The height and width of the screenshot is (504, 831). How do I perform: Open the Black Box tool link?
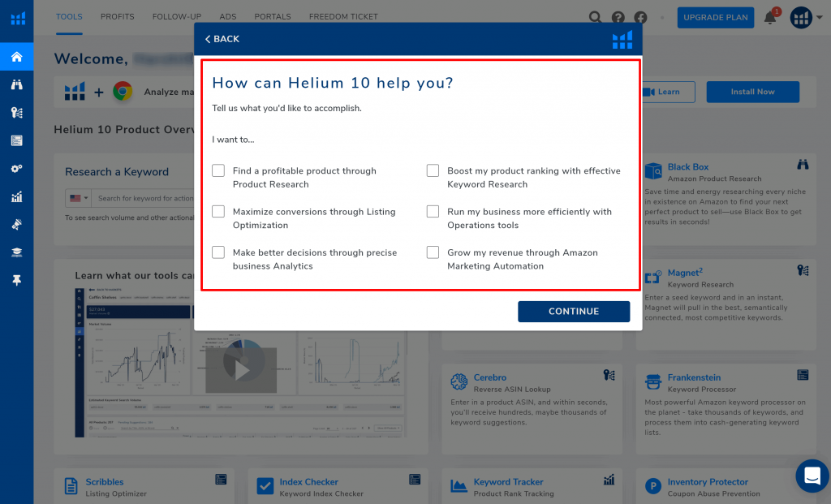coord(687,167)
